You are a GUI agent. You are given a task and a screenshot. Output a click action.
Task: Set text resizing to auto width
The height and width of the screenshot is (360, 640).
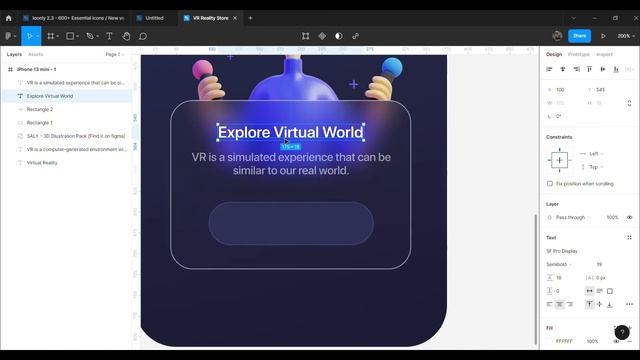(x=589, y=291)
